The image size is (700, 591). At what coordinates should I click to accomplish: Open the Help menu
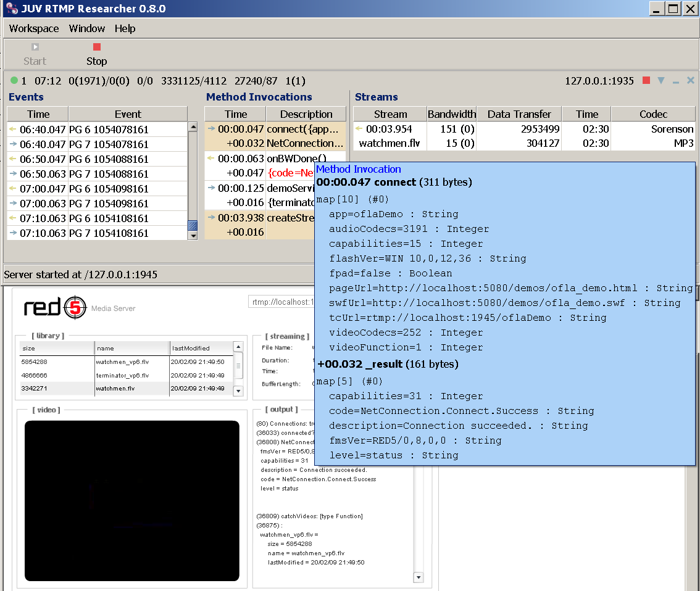click(125, 28)
